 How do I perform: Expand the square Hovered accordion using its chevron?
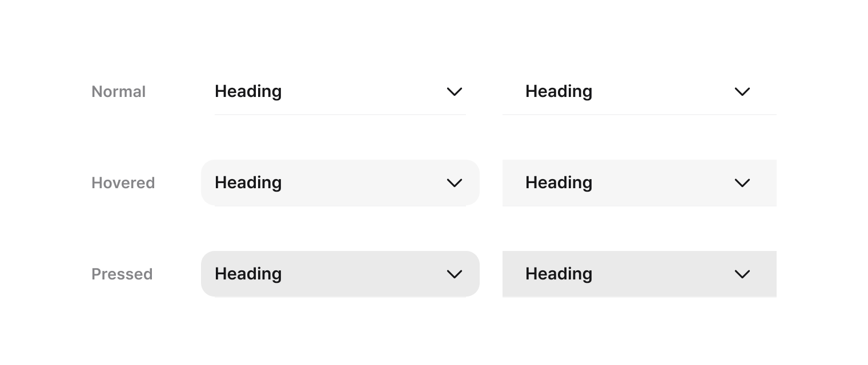(742, 183)
